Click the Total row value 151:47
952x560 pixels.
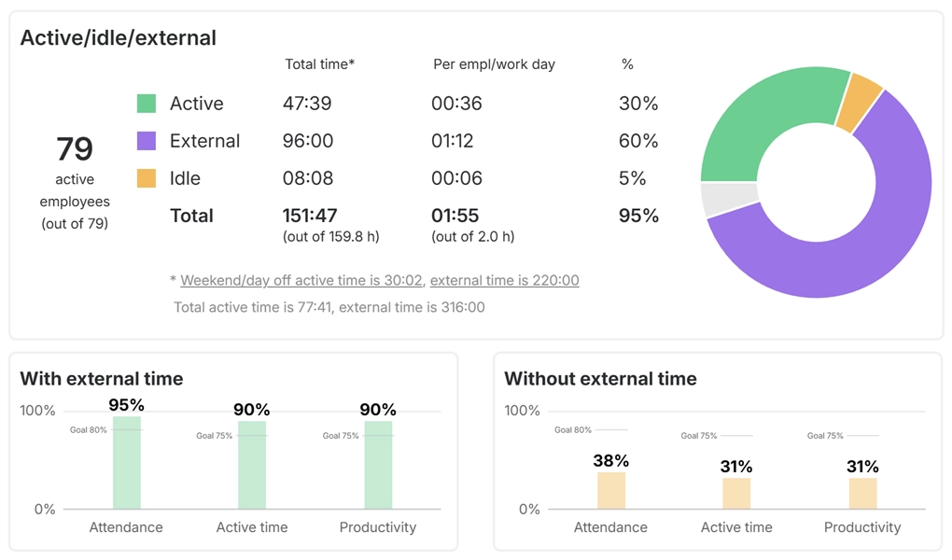point(308,216)
